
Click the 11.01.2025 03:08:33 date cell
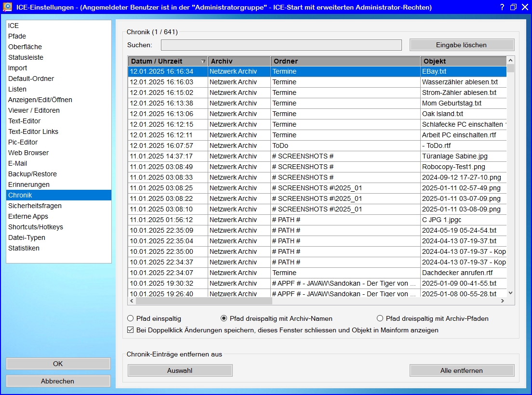click(x=168, y=177)
